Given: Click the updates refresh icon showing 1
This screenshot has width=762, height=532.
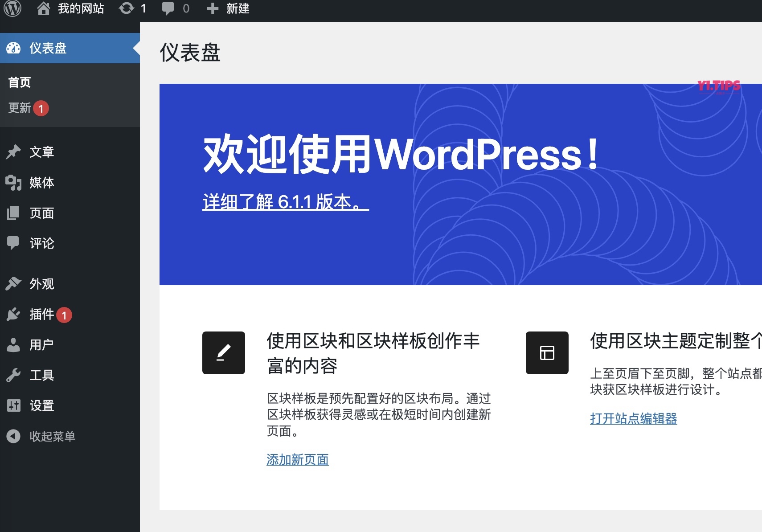Looking at the screenshot, I should (127, 8).
